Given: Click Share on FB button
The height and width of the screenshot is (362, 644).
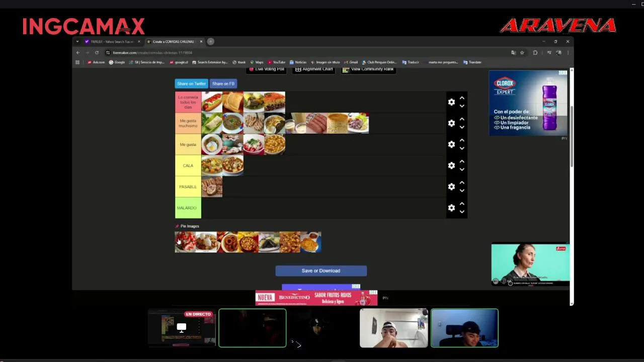Looking at the screenshot, I should tap(223, 83).
